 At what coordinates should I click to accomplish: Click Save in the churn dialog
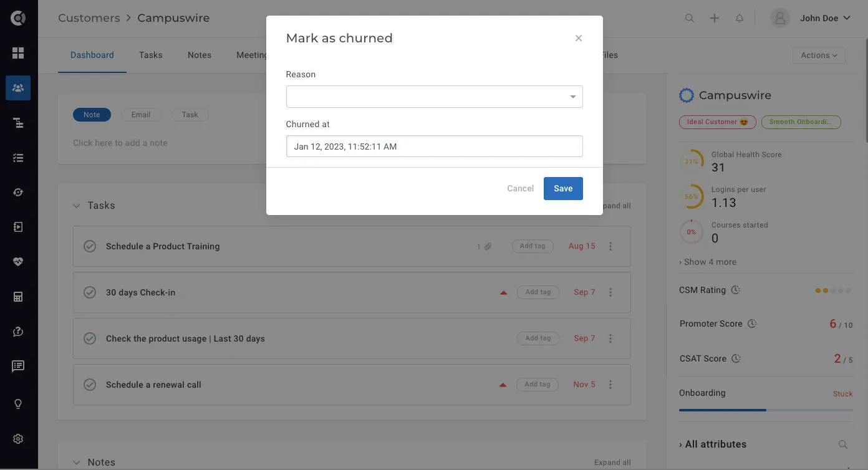[563, 188]
